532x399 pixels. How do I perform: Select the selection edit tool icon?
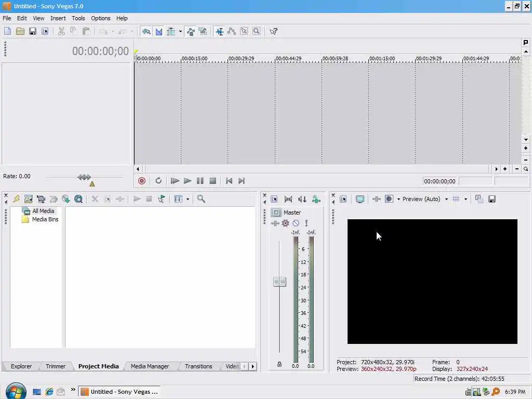[244, 32]
